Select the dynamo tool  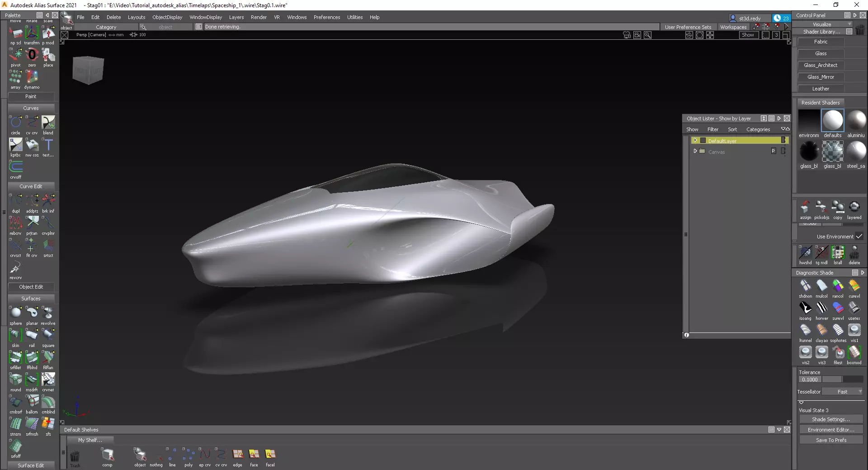click(x=32, y=77)
